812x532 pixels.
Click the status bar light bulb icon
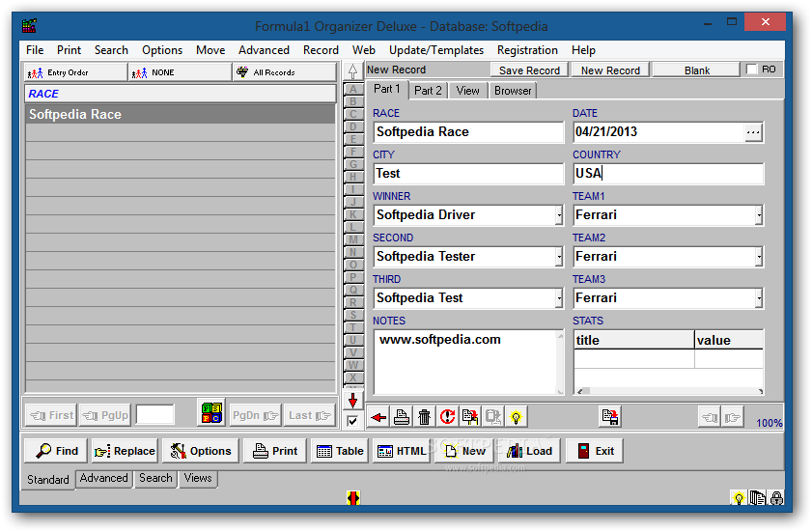[739, 498]
